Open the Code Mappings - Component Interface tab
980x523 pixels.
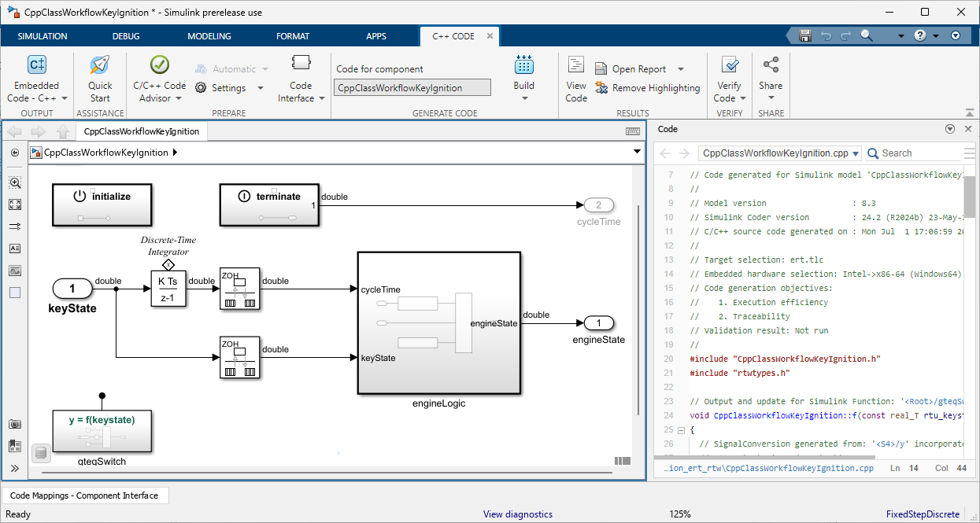click(x=84, y=495)
